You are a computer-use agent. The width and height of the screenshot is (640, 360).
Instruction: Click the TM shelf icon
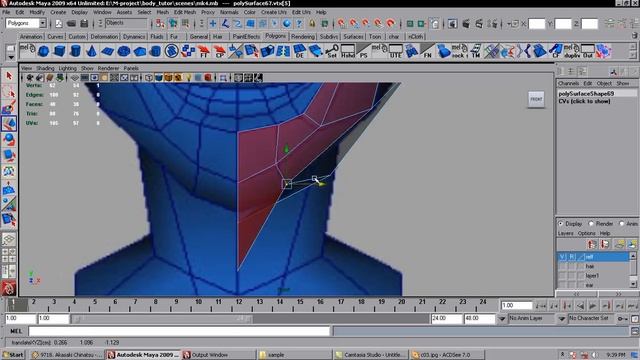pyautogui.click(x=476, y=51)
